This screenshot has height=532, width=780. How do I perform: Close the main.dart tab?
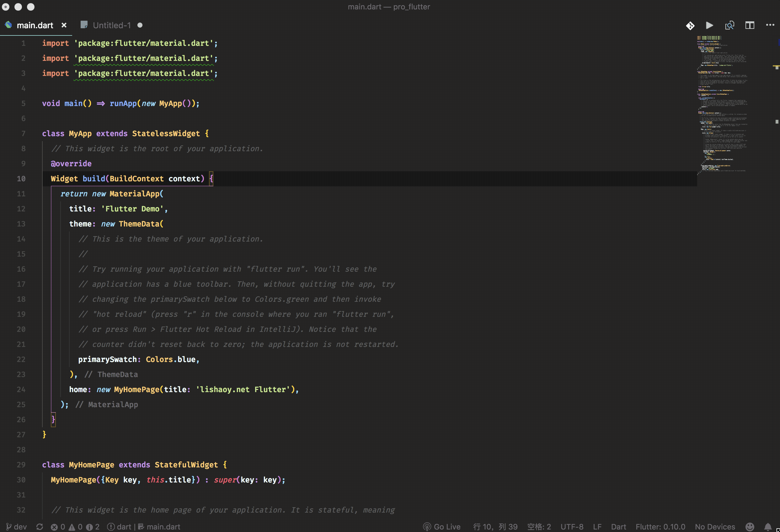coord(64,25)
